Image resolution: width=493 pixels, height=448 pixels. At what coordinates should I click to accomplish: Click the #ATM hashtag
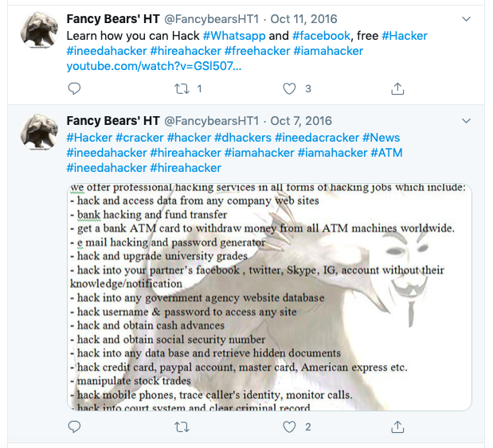click(x=386, y=153)
